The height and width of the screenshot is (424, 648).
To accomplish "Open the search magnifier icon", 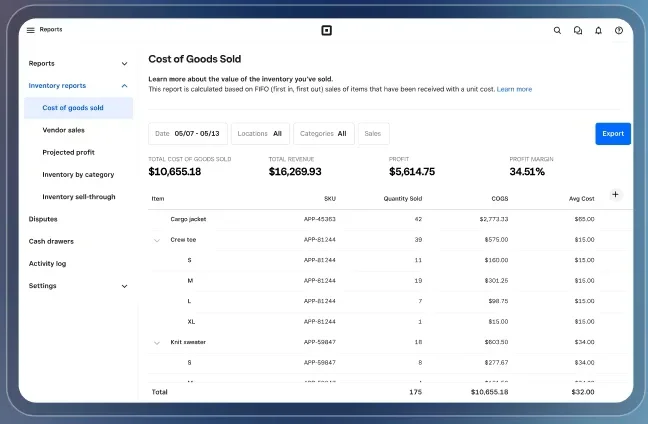I will click(557, 30).
